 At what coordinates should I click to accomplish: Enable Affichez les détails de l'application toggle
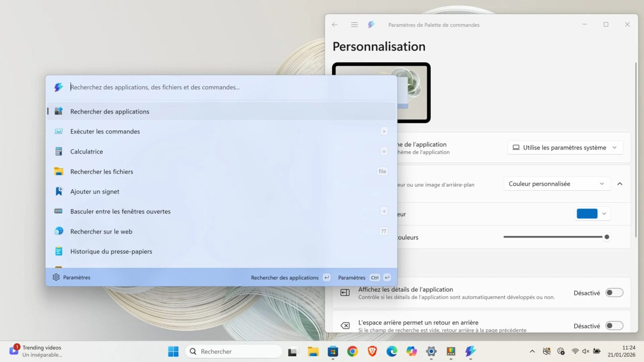click(x=614, y=293)
